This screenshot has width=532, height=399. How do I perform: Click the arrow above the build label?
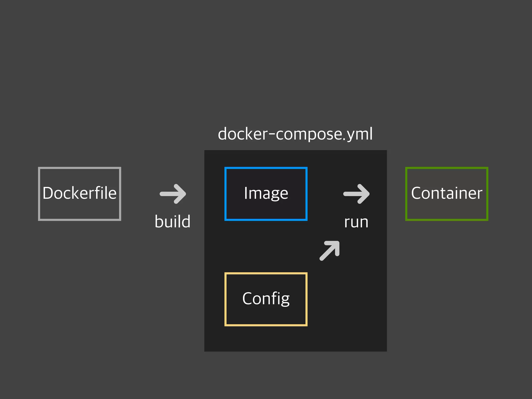(173, 194)
